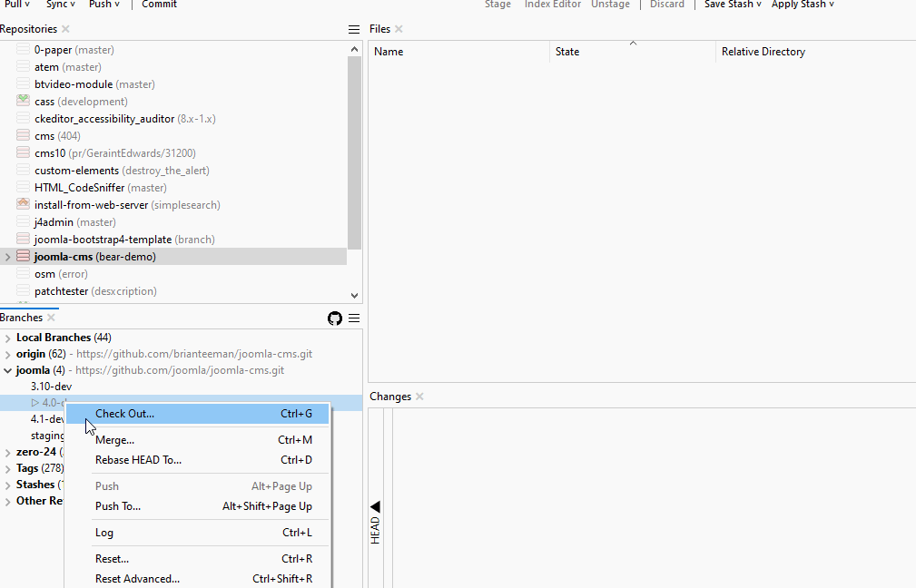Open GitHub icon in Branches panel
Image resolution: width=916 pixels, height=588 pixels.
pyautogui.click(x=335, y=318)
